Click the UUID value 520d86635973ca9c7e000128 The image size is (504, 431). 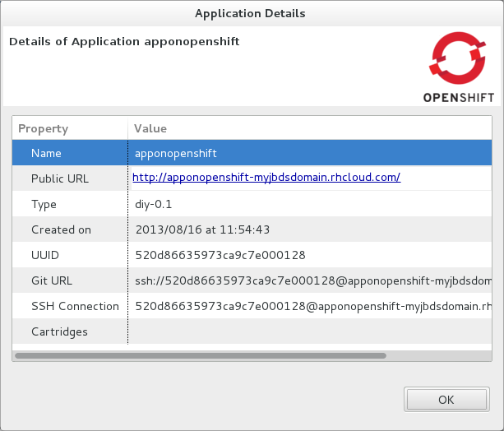(220, 255)
